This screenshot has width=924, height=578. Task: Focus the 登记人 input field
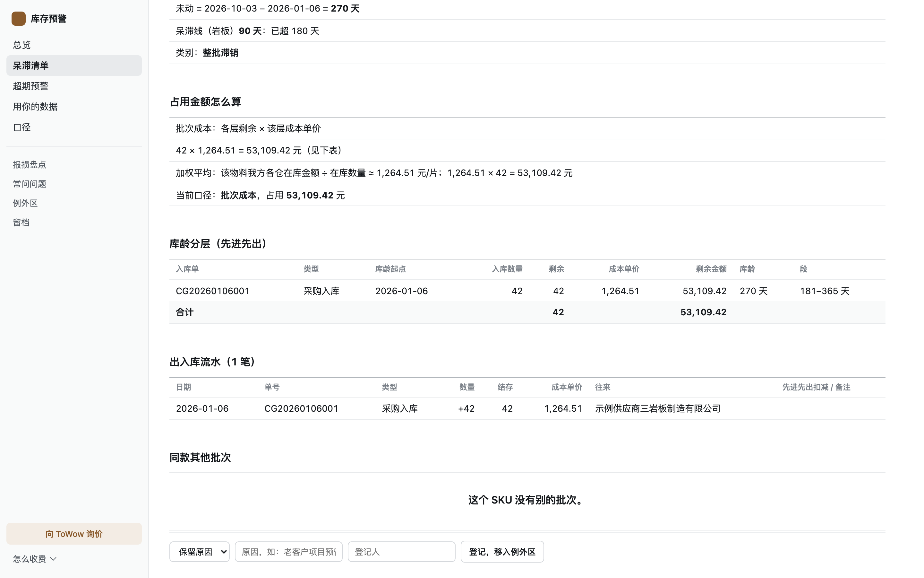(x=401, y=552)
